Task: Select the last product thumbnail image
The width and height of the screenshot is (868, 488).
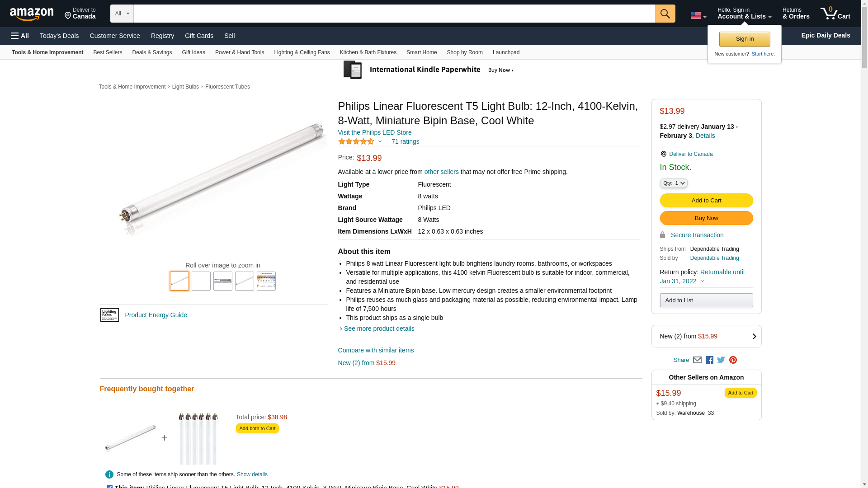Action: click(x=266, y=281)
